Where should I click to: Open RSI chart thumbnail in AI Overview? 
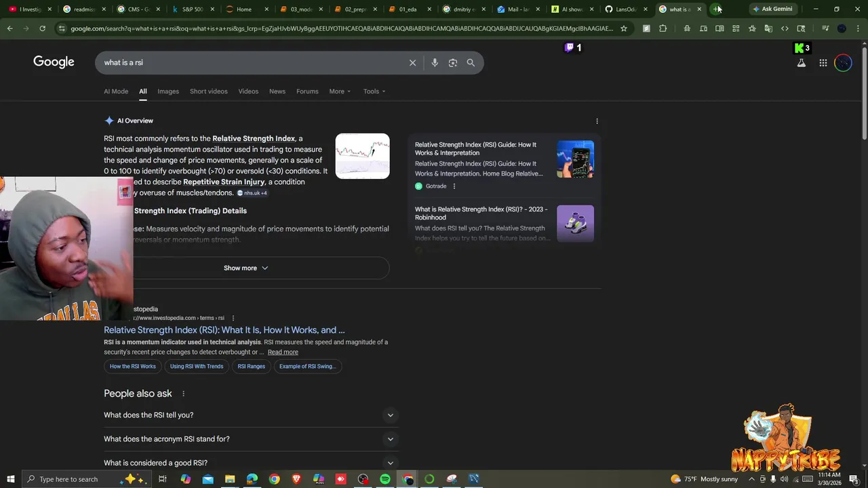(x=363, y=156)
